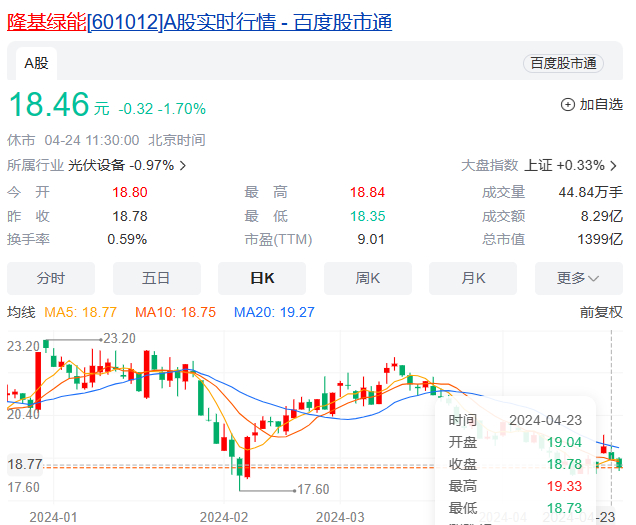Click the 18.77 price axis marker
The height and width of the screenshot is (525, 636).
tap(25, 464)
